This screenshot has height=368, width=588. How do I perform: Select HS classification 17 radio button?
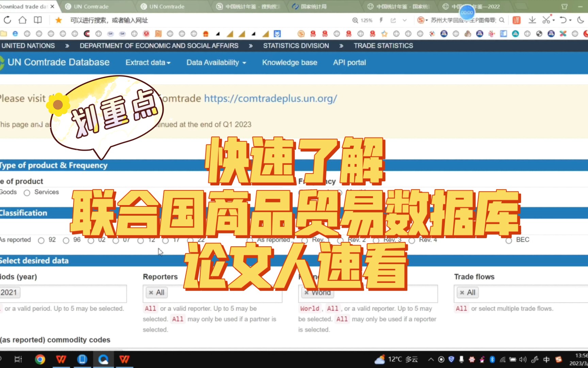coord(165,241)
